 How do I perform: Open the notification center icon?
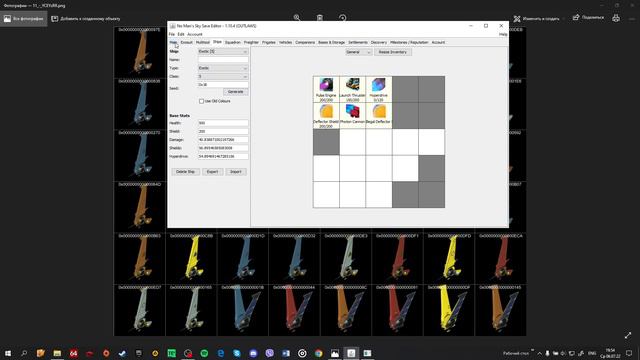[629, 353]
